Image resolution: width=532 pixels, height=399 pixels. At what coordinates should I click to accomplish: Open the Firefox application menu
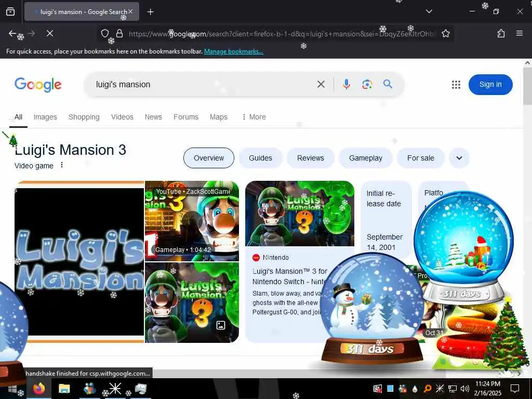click(x=520, y=33)
